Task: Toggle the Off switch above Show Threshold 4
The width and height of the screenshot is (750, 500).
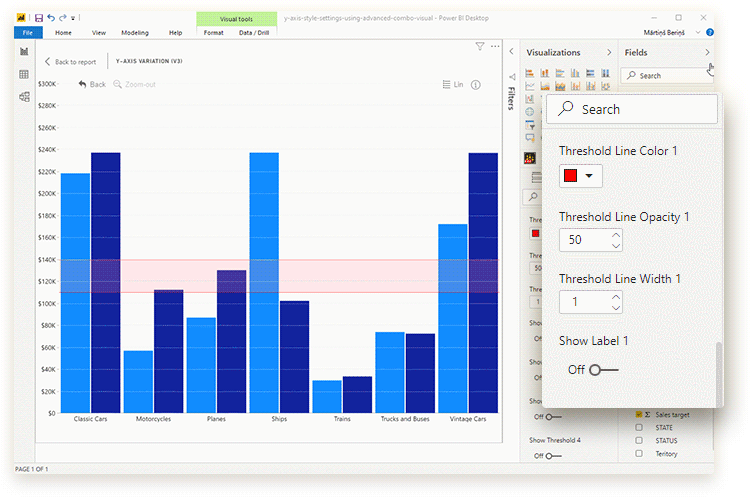Action: point(553,417)
